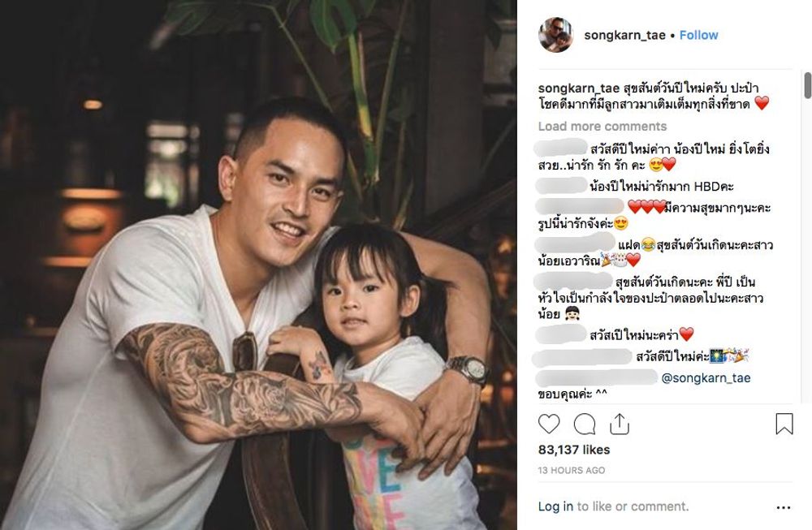Open Log in link
812x530 pixels.
pyautogui.click(x=555, y=506)
